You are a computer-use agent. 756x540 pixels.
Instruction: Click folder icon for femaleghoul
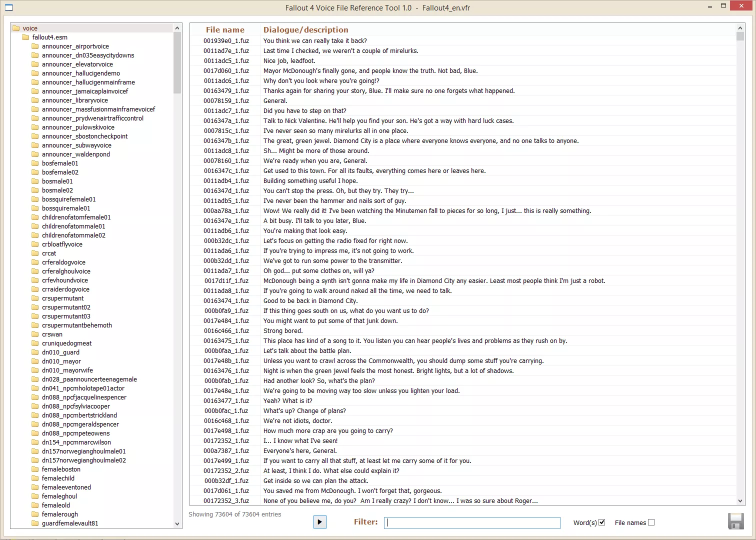[35, 496]
